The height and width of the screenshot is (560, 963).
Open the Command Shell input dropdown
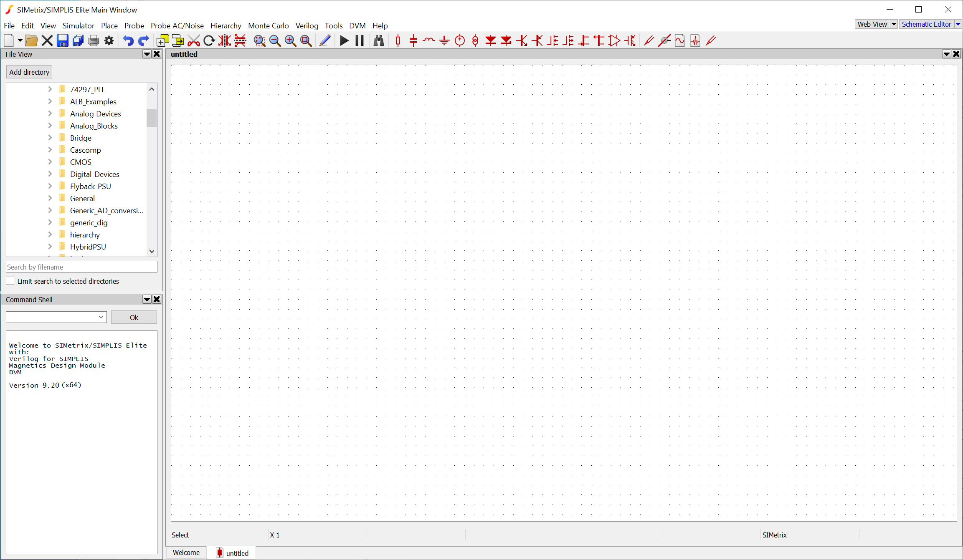(x=101, y=317)
